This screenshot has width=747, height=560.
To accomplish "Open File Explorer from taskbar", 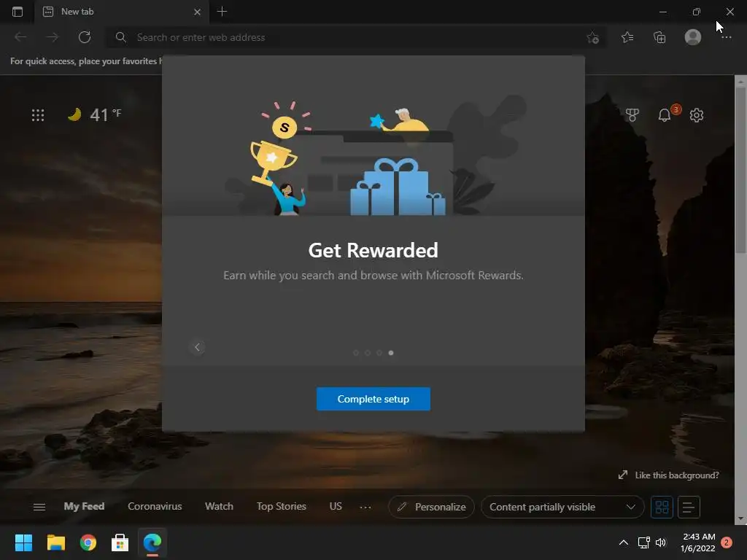I will 55,542.
